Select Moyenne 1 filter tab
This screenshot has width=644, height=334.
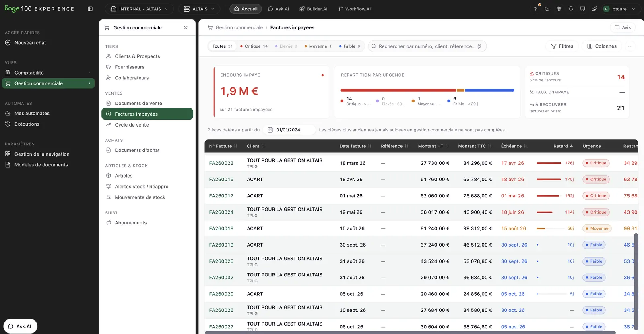pos(318,46)
